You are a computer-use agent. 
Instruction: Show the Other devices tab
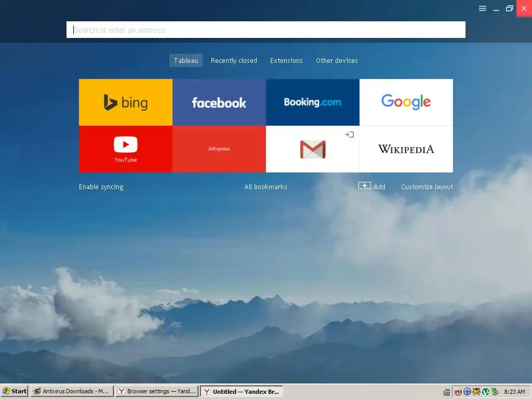point(337,60)
